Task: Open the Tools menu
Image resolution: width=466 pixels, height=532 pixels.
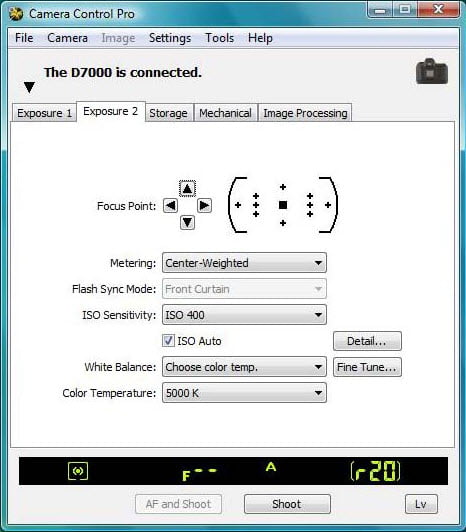Action: 220,38
